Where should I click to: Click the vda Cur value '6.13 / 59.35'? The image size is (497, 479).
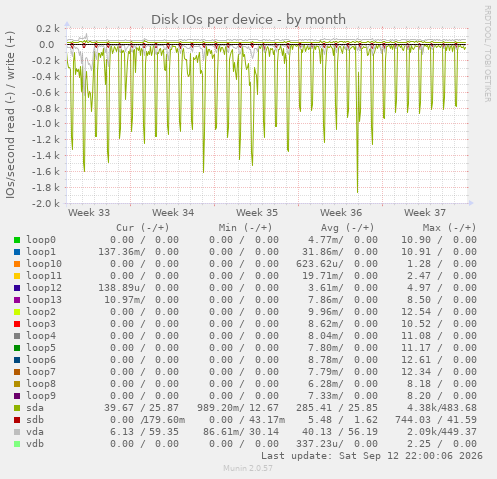tap(144, 432)
